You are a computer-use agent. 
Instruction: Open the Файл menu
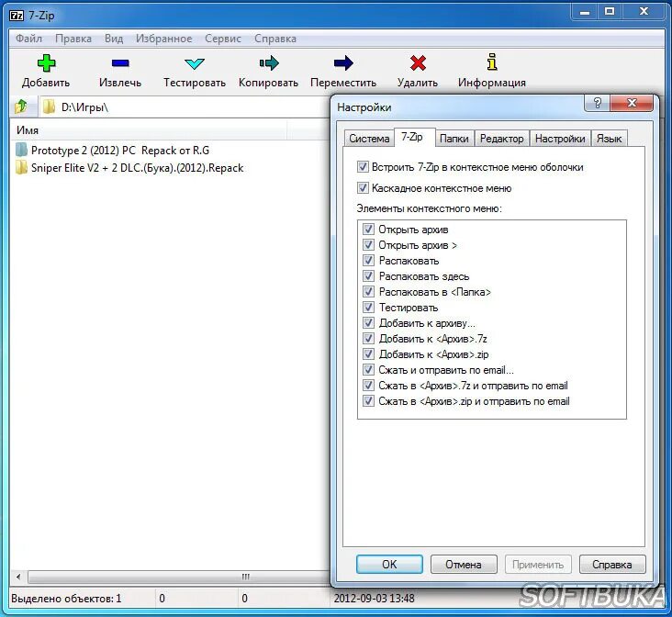coord(28,39)
